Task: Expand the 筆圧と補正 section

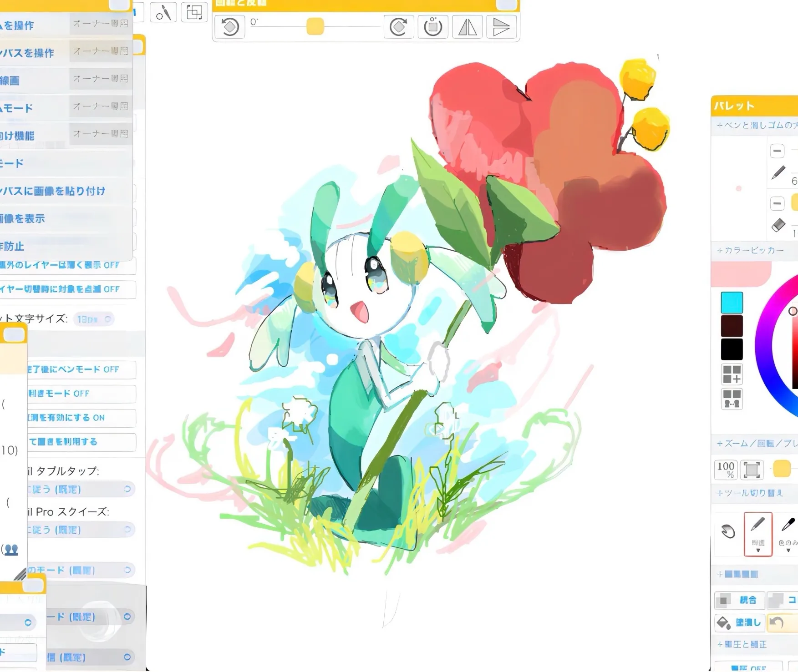Action: pyautogui.click(x=742, y=644)
